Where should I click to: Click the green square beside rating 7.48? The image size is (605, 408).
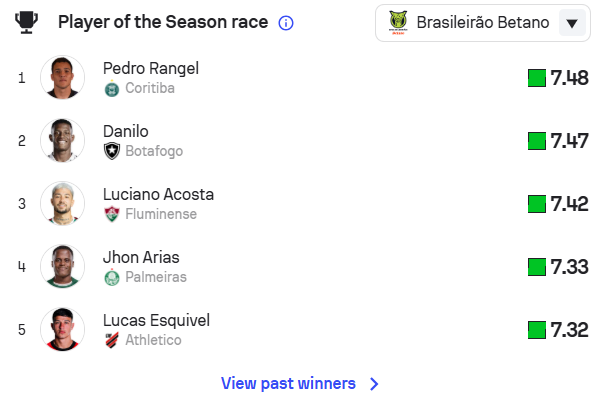click(x=536, y=77)
